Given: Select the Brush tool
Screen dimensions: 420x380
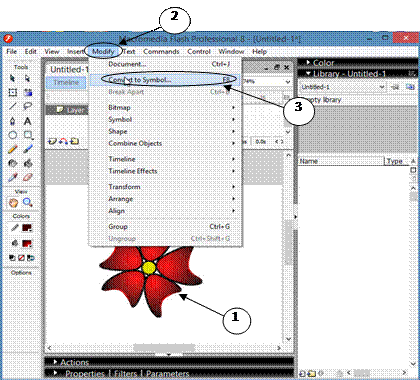Looking at the screenshot, I should (28, 149).
